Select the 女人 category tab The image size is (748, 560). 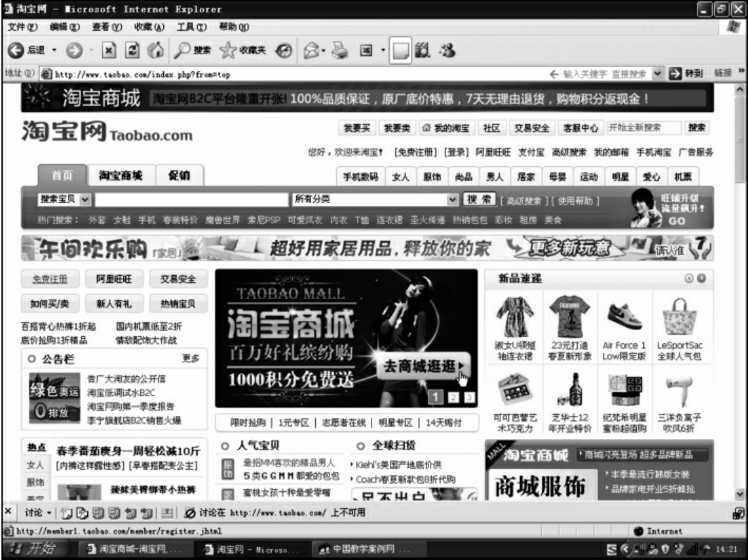coord(400,177)
